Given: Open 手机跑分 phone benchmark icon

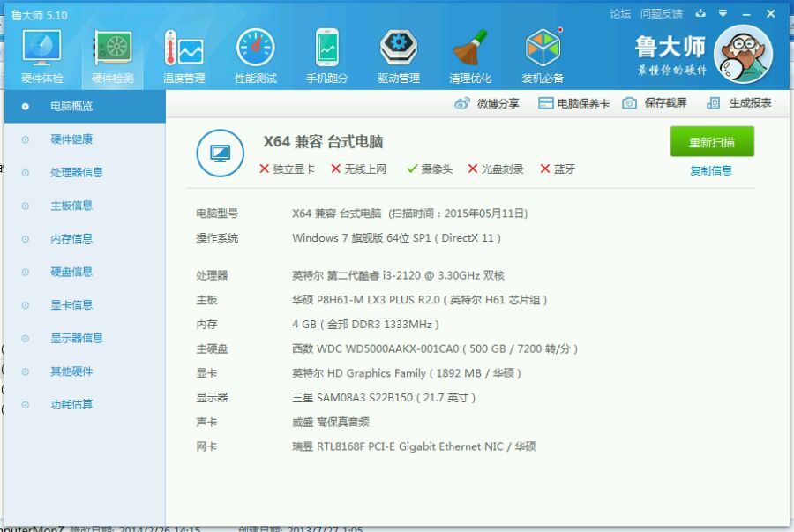Looking at the screenshot, I should coord(327,49).
